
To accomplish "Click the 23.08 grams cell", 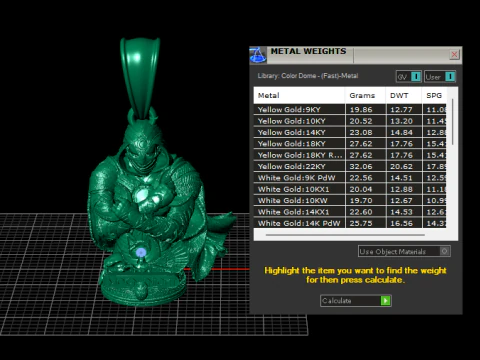I will pos(366,132).
